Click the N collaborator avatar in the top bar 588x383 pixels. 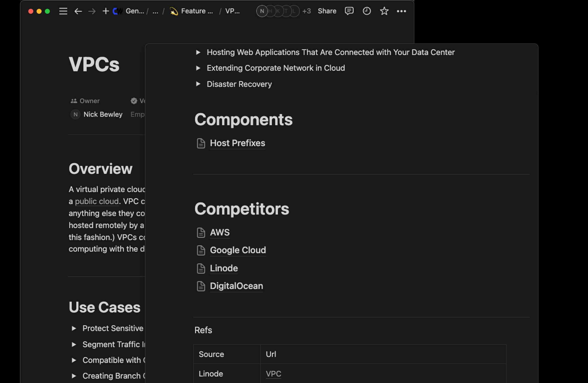[262, 11]
